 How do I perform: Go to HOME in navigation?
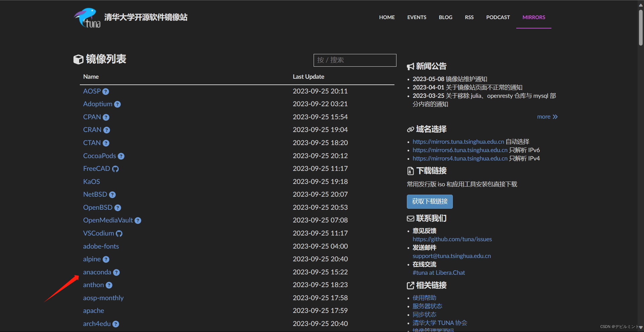387,17
